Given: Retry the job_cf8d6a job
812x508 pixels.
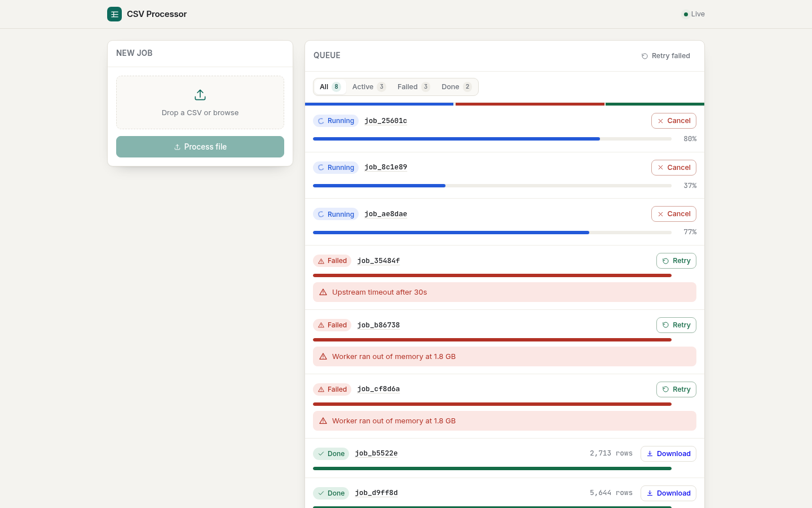Looking at the screenshot, I should coord(676,389).
